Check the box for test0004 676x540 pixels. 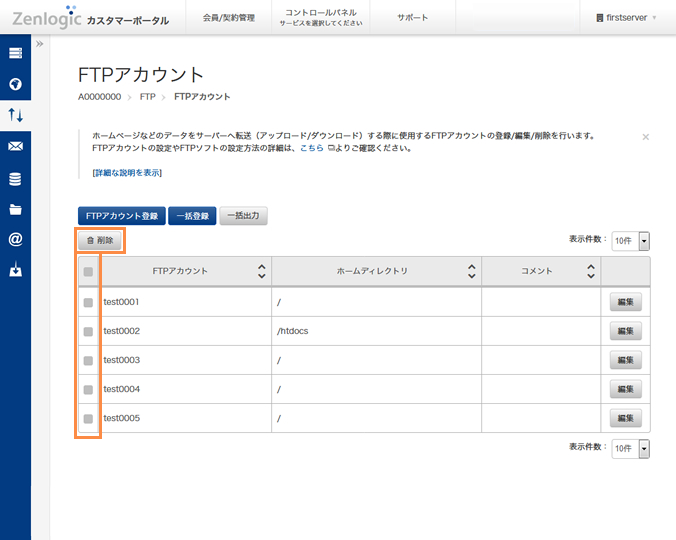[x=88, y=390]
